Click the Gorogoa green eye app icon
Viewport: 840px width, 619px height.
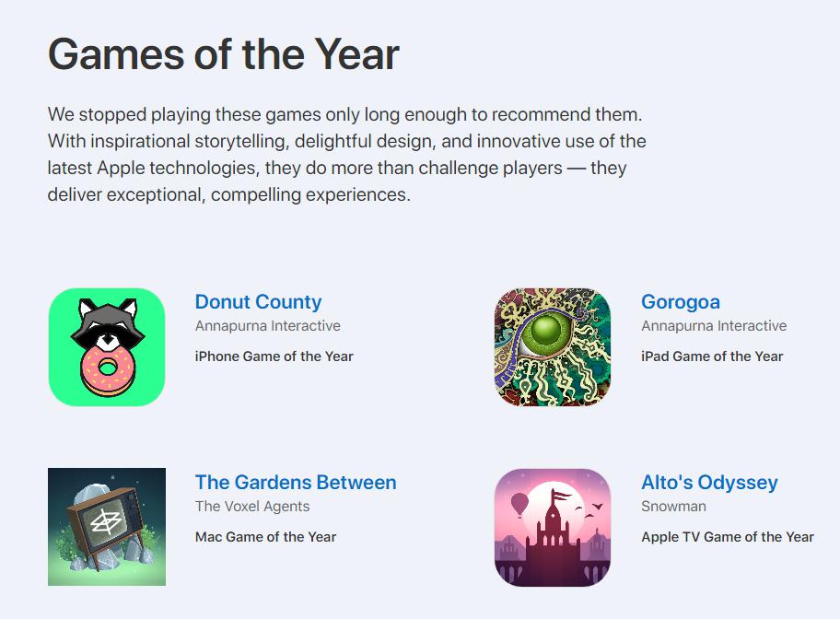pos(553,346)
